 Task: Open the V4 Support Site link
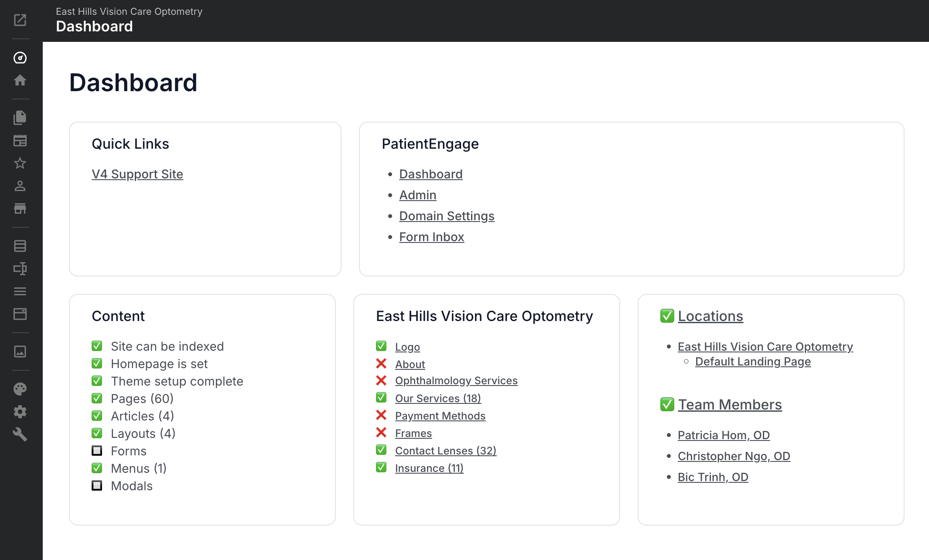137,174
